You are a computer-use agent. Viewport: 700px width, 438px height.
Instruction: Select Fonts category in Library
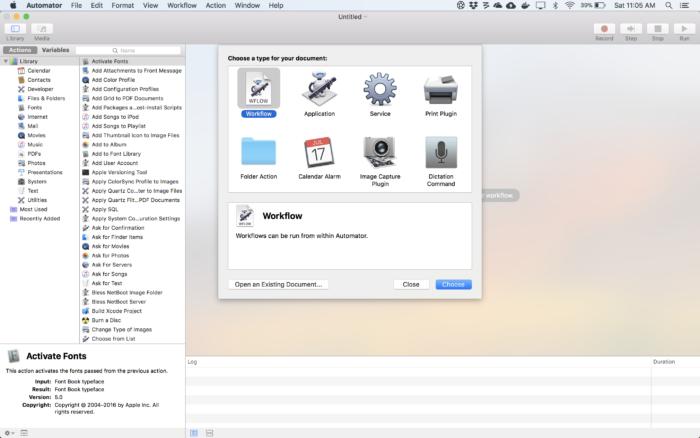coord(34,108)
